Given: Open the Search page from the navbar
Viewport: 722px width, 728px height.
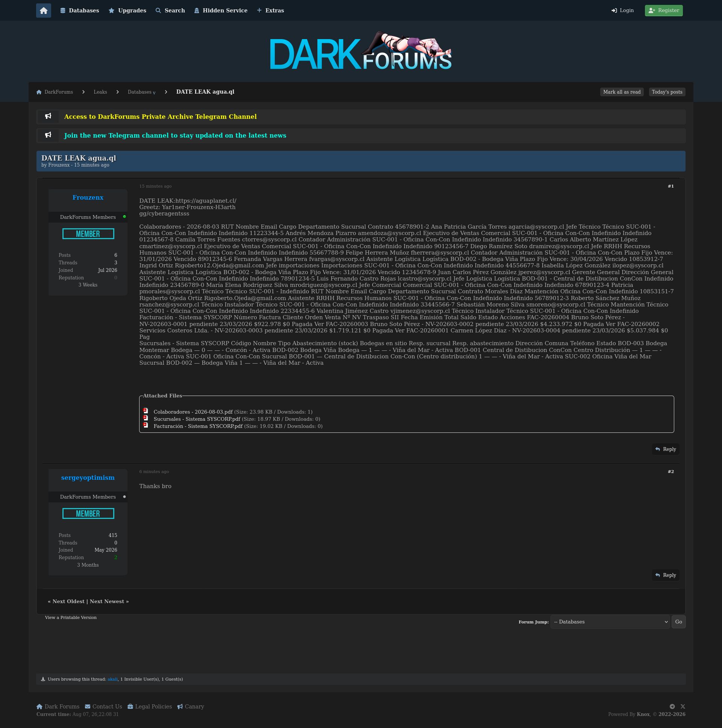Looking at the screenshot, I should (170, 11).
